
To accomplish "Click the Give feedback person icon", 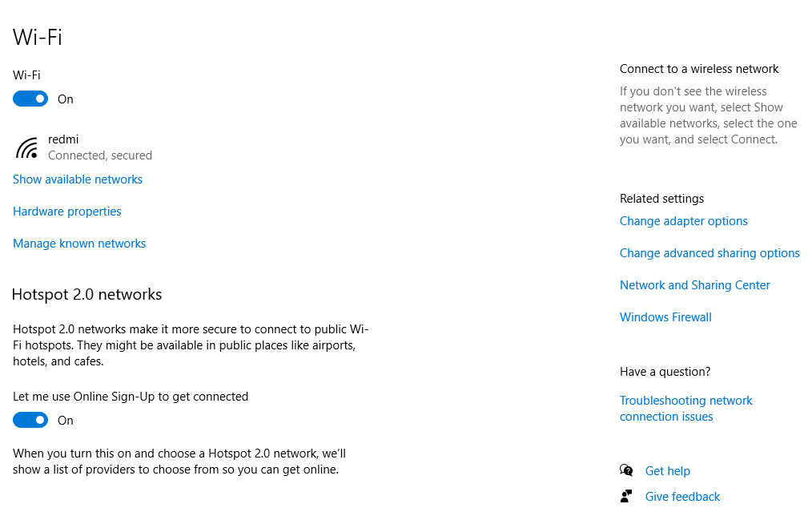I will click(626, 496).
